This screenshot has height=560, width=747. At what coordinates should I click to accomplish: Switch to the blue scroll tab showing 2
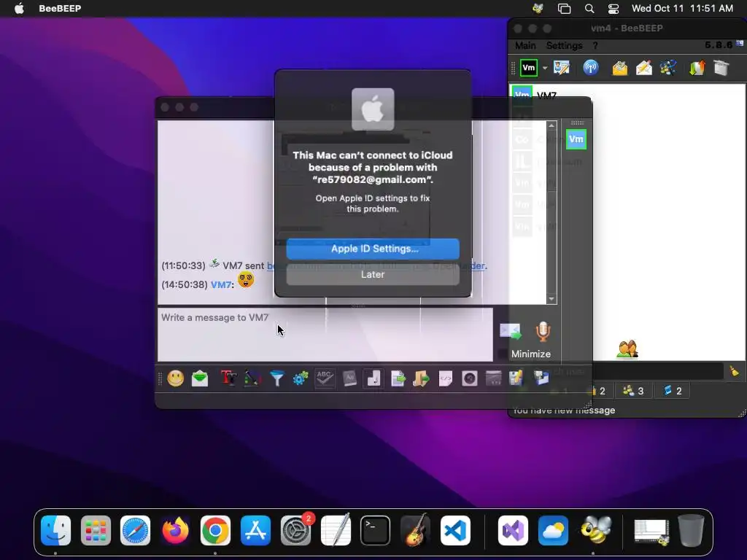coord(673,391)
